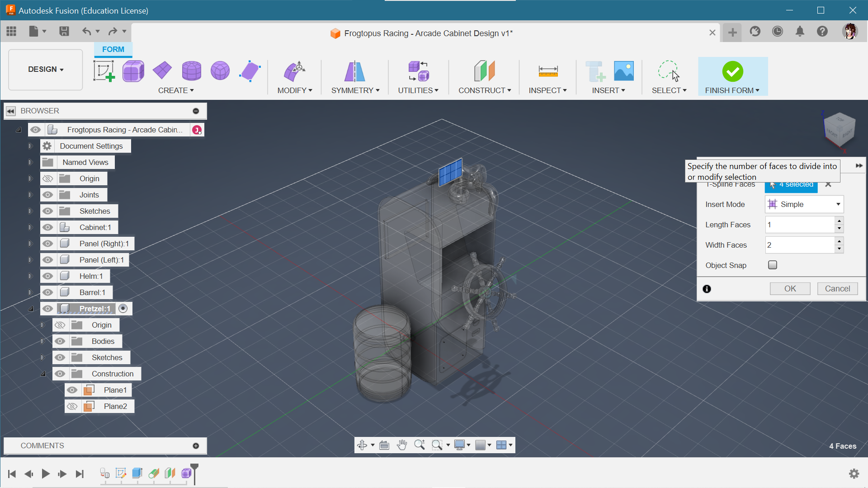The height and width of the screenshot is (488, 868).
Task: Expand the top-level Sketches folder
Action: pyautogui.click(x=30, y=211)
